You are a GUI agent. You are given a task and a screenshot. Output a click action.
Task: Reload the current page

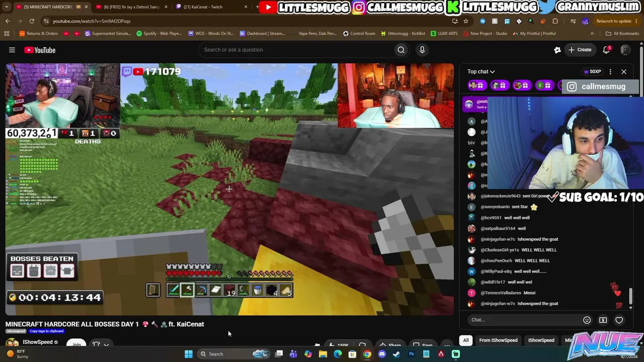coord(32,21)
